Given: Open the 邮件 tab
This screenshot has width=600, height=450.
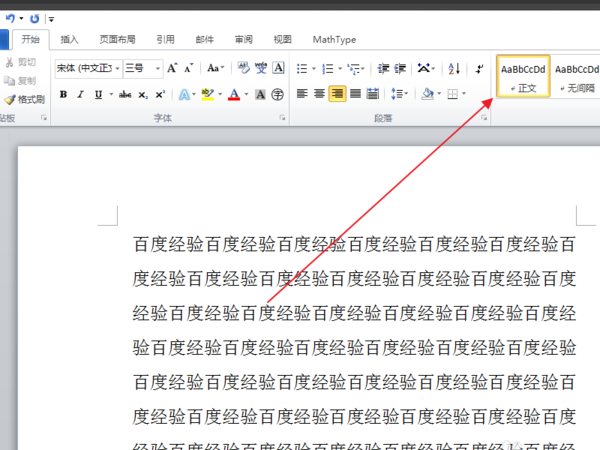Looking at the screenshot, I should pyautogui.click(x=205, y=39).
